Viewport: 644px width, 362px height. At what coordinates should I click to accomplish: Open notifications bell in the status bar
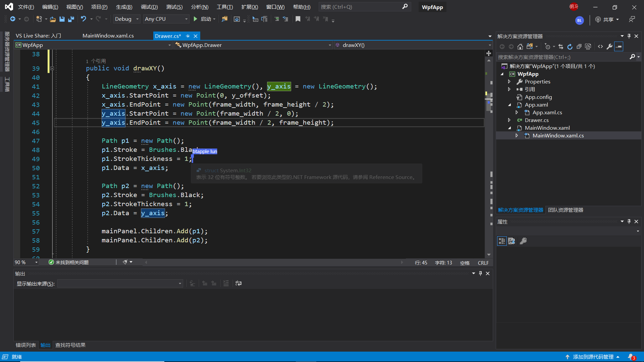coord(632,357)
